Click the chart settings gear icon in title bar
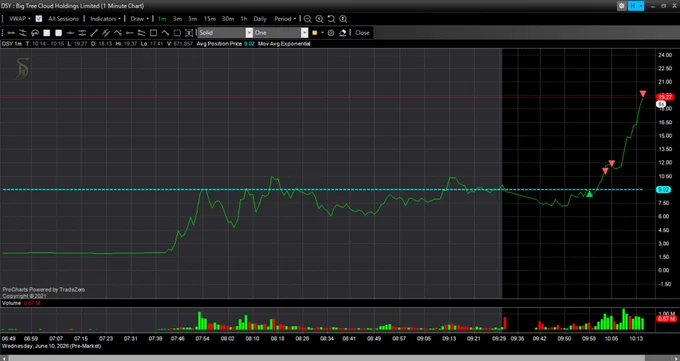This screenshot has width=680, height=361. tap(622, 6)
